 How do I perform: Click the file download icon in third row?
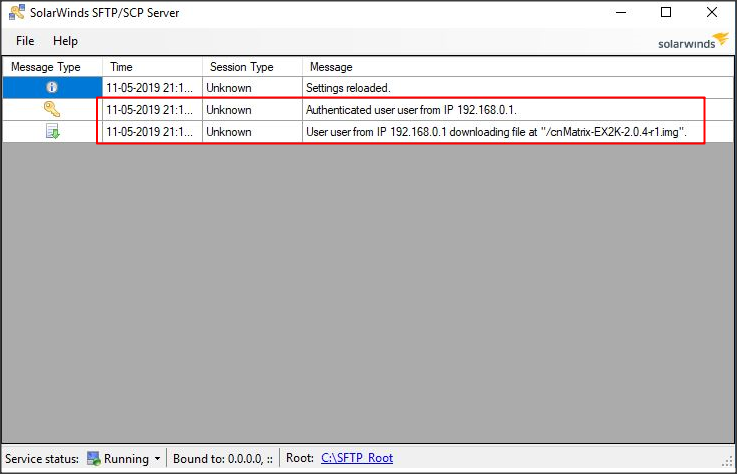[x=51, y=132]
